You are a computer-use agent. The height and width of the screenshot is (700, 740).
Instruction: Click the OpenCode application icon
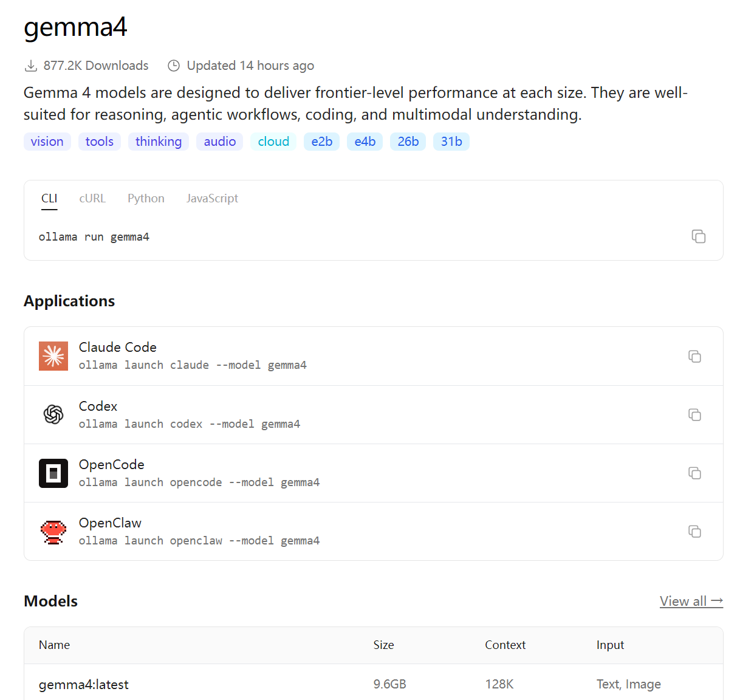[x=53, y=473]
